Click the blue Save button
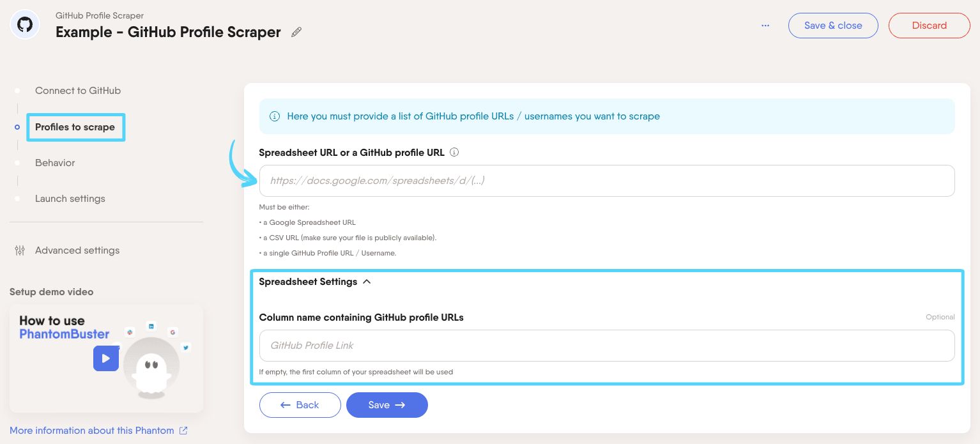 pyautogui.click(x=387, y=405)
